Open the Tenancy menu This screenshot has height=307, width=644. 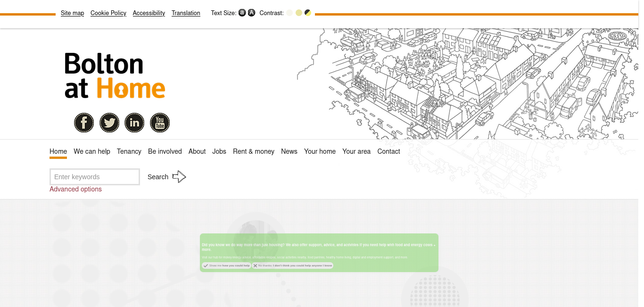click(129, 151)
